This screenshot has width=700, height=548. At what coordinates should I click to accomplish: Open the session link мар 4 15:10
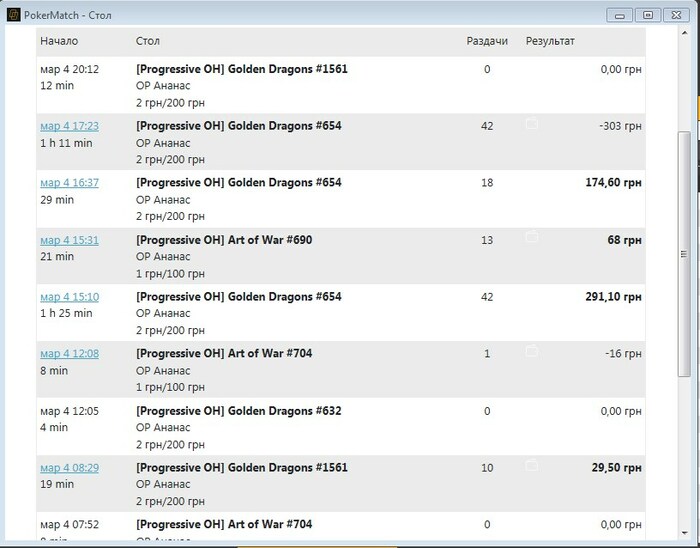70,297
